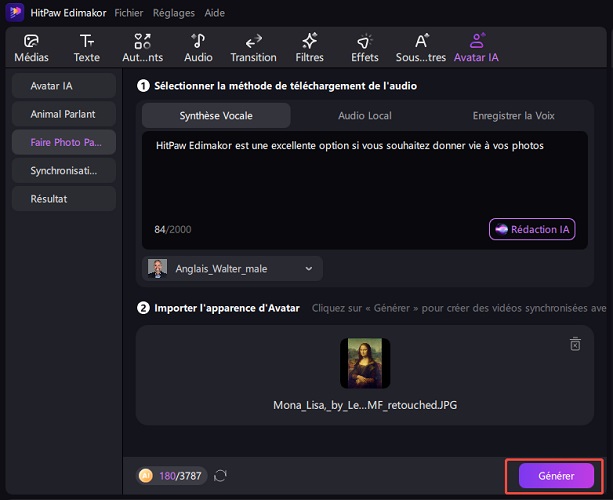Select Synchronisati... in the sidebar
This screenshot has height=500, width=613.
[64, 170]
